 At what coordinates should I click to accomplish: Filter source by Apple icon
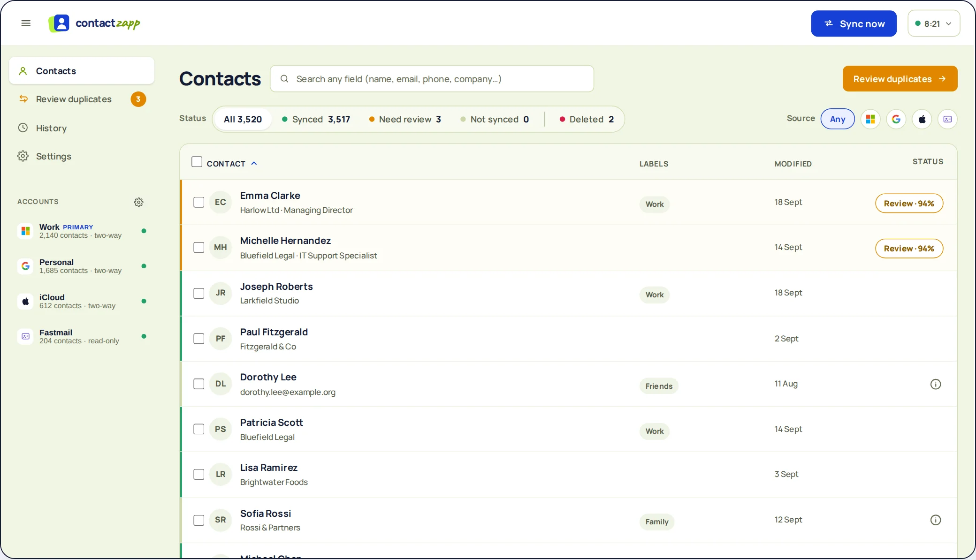coord(922,119)
